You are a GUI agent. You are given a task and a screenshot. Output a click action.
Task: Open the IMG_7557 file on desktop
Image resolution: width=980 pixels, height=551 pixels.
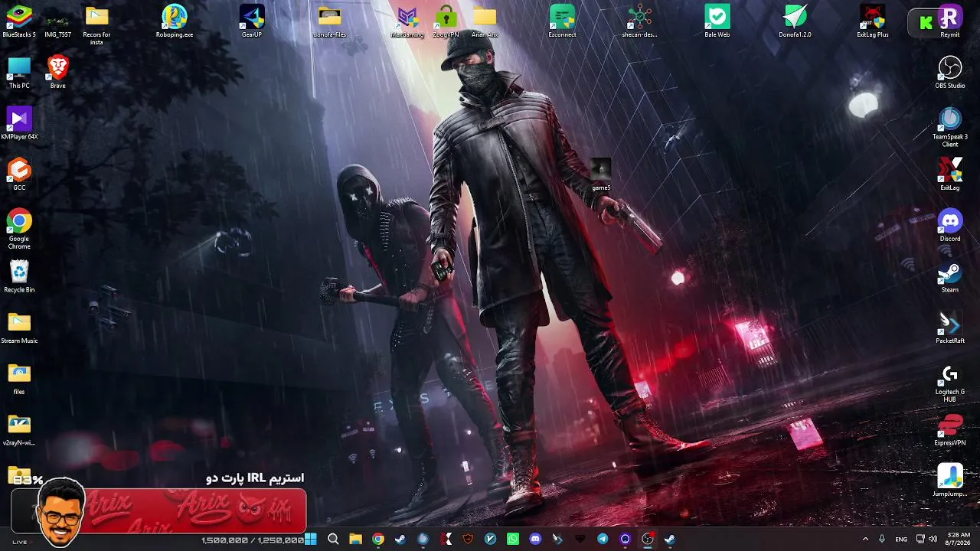[x=58, y=21]
